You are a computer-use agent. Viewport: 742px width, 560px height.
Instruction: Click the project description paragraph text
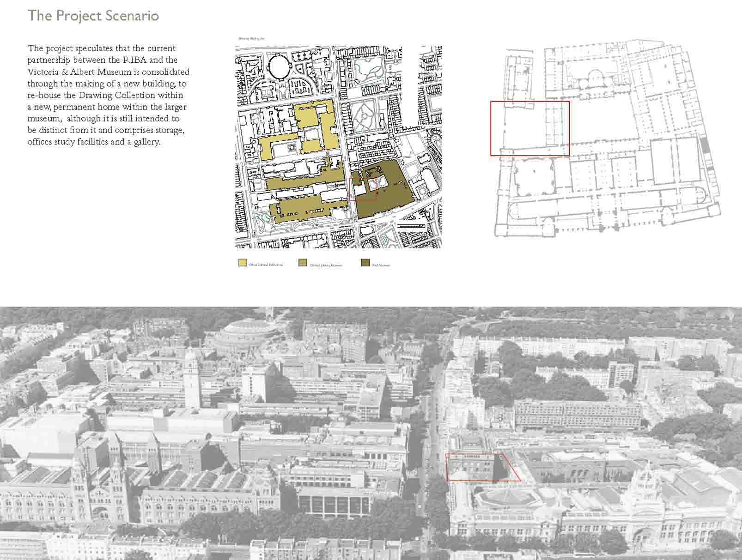tap(108, 95)
